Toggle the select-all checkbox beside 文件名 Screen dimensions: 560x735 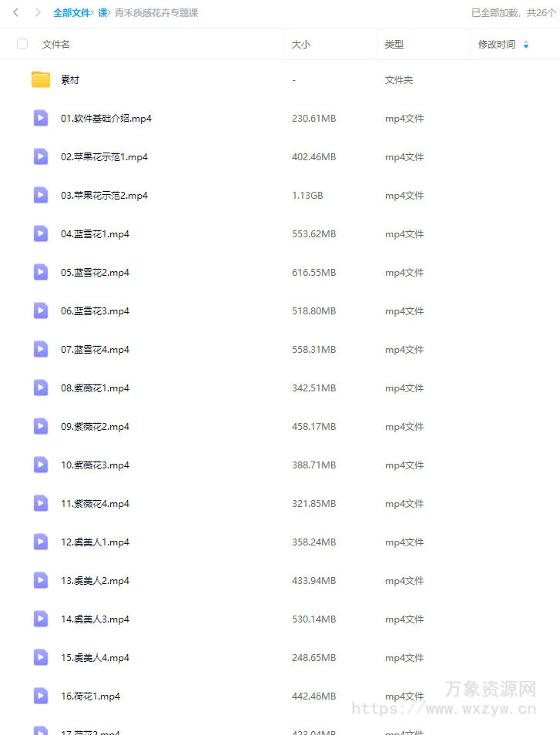(x=22, y=44)
